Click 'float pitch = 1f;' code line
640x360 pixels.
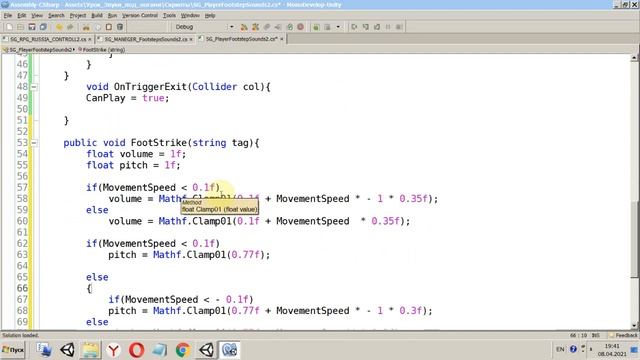pyautogui.click(x=133, y=165)
